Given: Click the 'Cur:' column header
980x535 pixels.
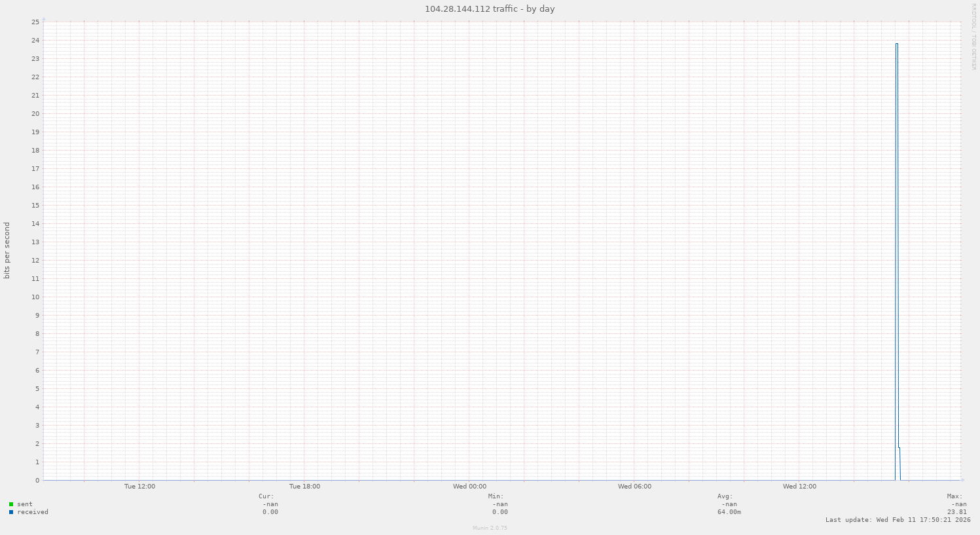Looking at the screenshot, I should 266,496.
